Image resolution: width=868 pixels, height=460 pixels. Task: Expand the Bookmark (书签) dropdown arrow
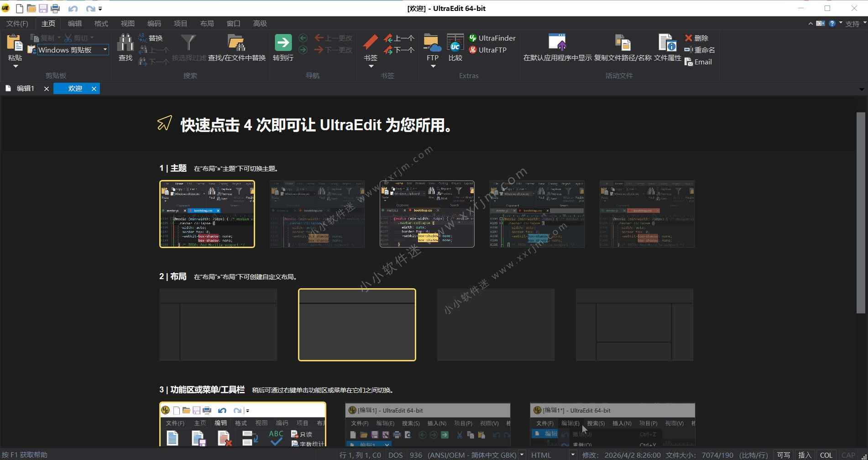coord(371,66)
